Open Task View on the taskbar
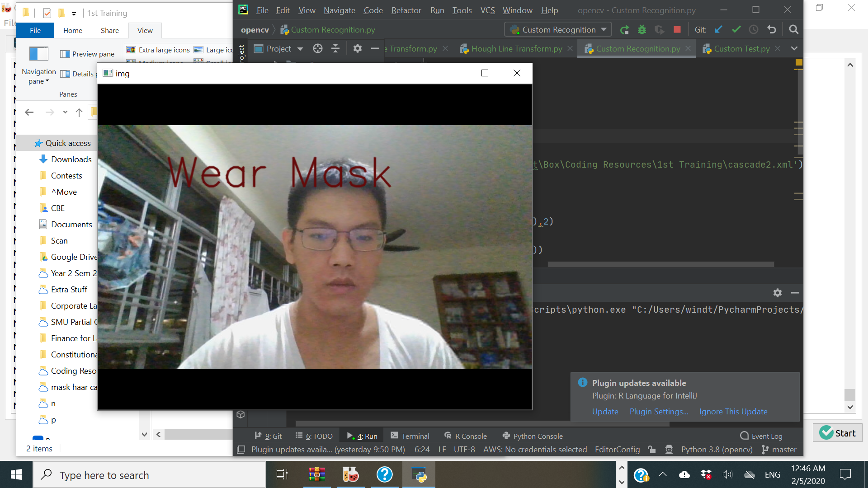 (x=282, y=474)
